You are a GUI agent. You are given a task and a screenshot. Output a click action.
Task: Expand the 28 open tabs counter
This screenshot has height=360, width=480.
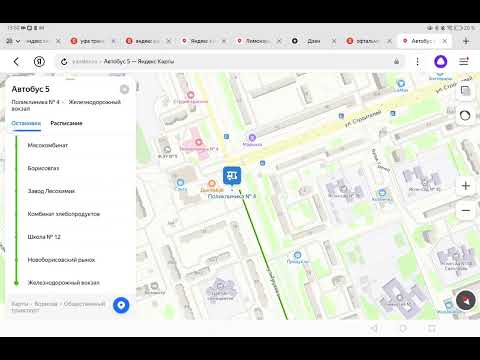point(13,41)
